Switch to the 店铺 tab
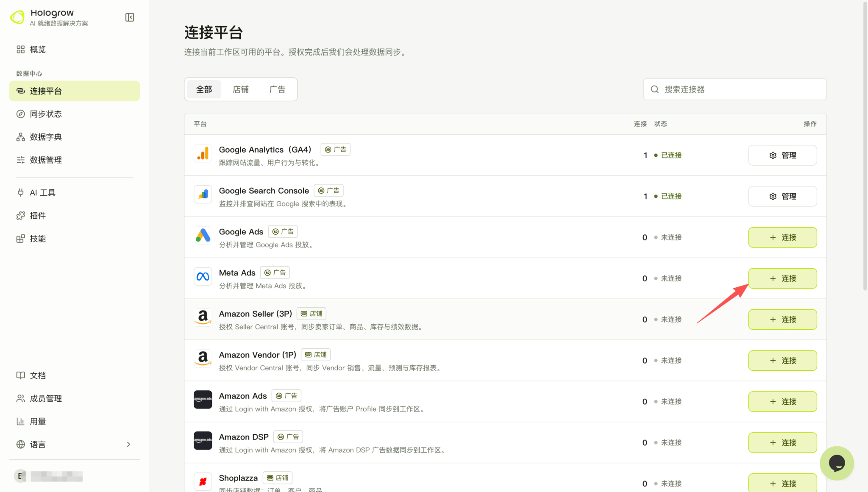Screen dimensions: 868x492 (241, 89)
